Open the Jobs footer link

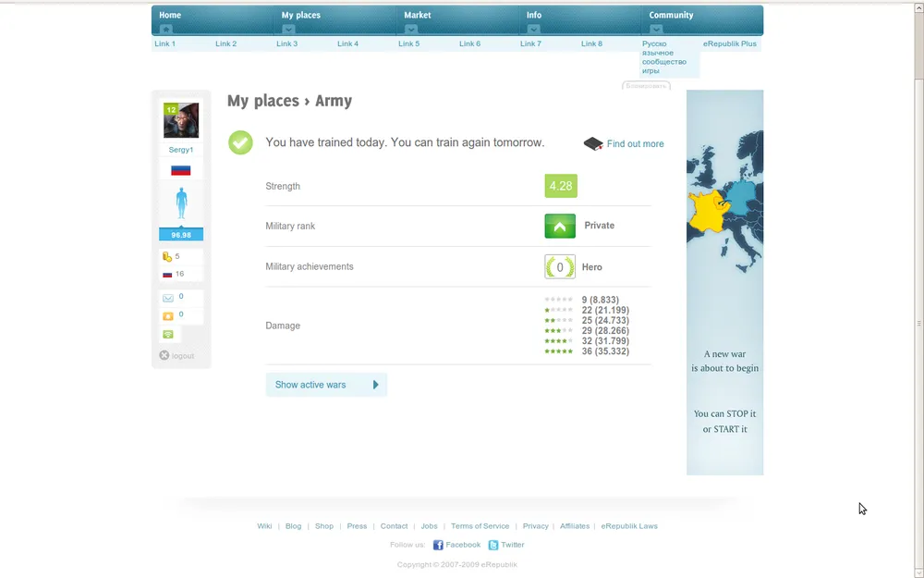(429, 526)
